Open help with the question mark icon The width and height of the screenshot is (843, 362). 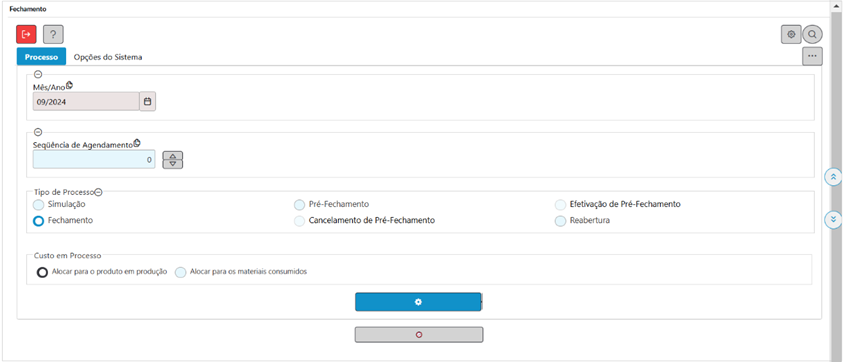[53, 34]
